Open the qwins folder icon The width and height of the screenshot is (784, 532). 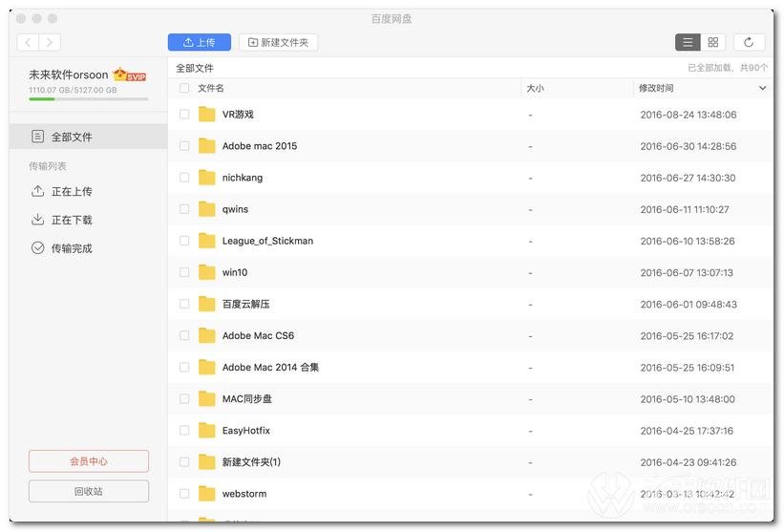coord(206,209)
